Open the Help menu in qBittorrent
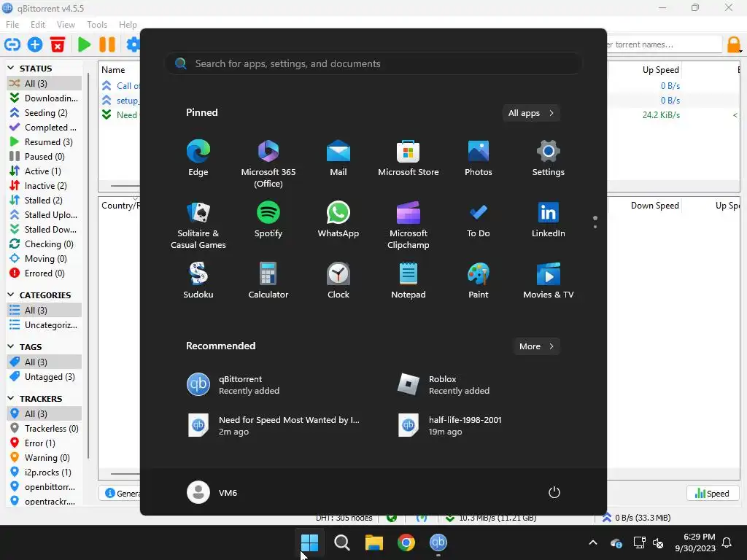 click(x=128, y=24)
